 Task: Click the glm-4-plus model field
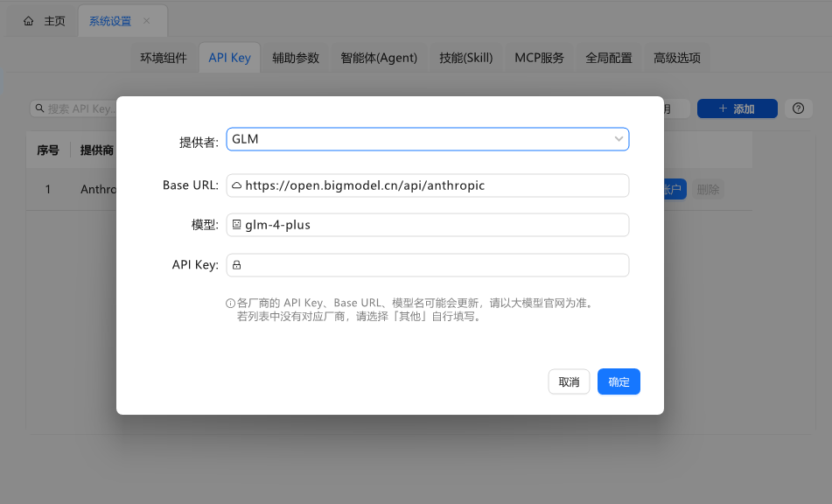433,225
